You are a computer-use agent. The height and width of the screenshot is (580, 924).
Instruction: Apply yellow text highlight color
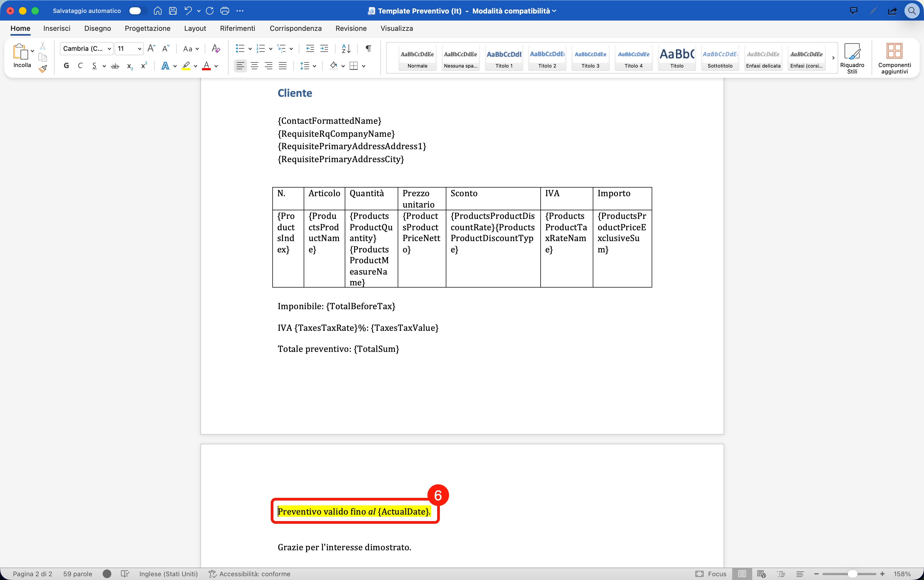click(186, 66)
